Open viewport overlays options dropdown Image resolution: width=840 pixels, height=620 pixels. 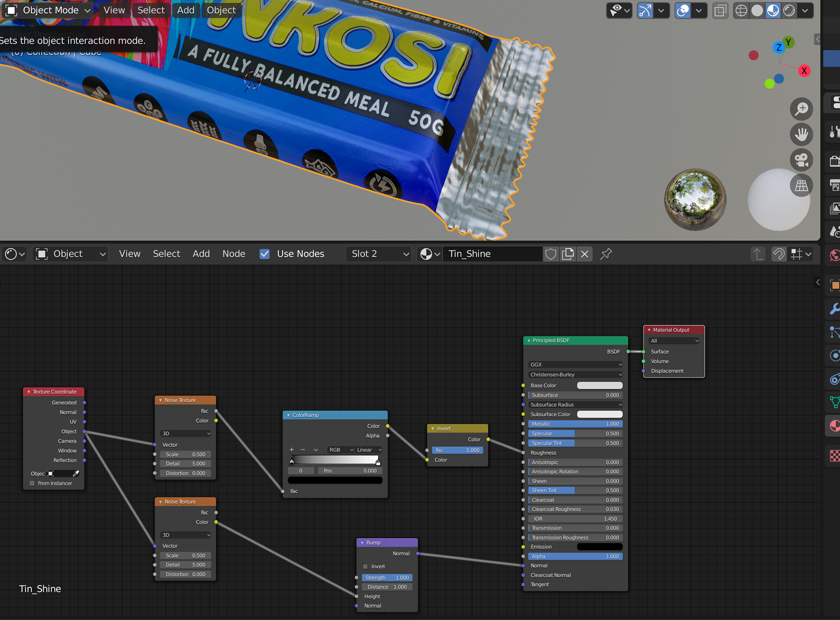(699, 10)
